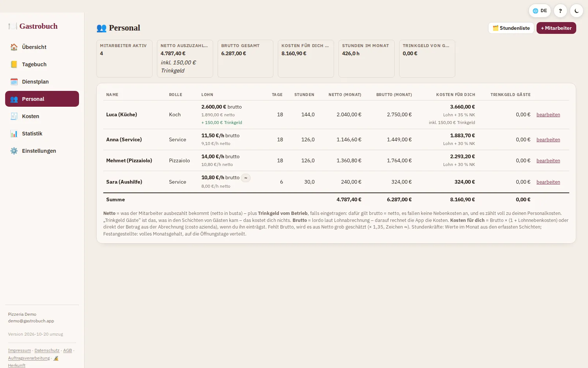Toggle dark mode with the moon icon
Viewport: 588px width, 368px height.
[x=577, y=11]
